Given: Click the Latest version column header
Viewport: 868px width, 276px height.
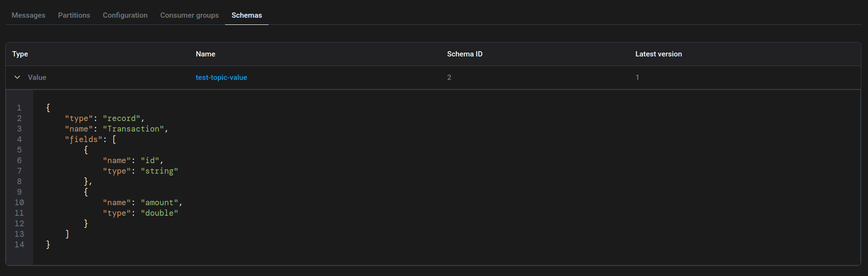Looking at the screenshot, I should tap(658, 54).
